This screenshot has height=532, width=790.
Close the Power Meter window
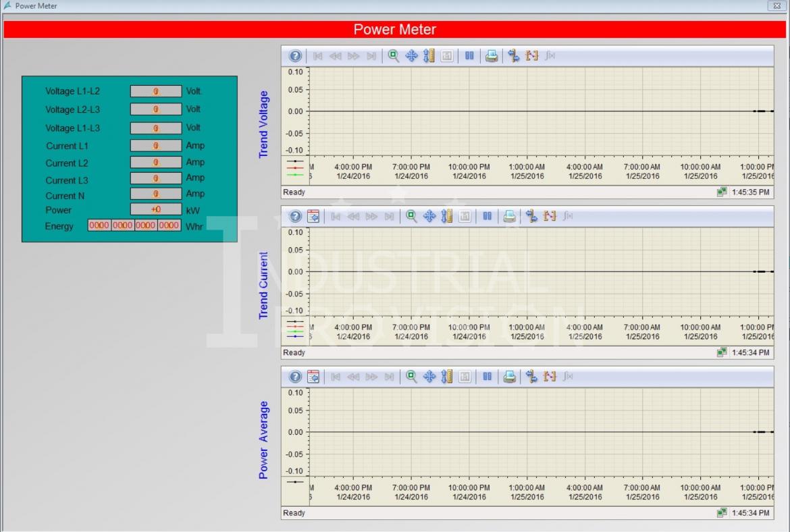tap(778, 5)
